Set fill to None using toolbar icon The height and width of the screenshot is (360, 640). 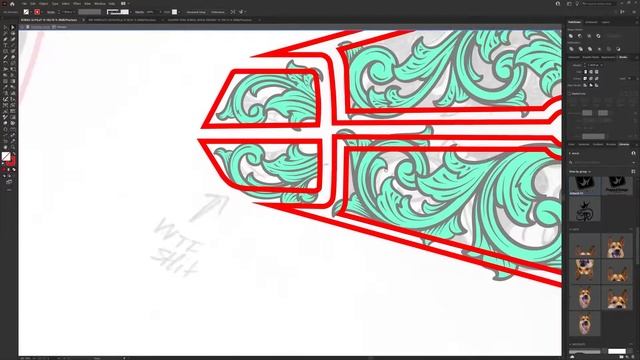pyautogui.click(x=14, y=169)
